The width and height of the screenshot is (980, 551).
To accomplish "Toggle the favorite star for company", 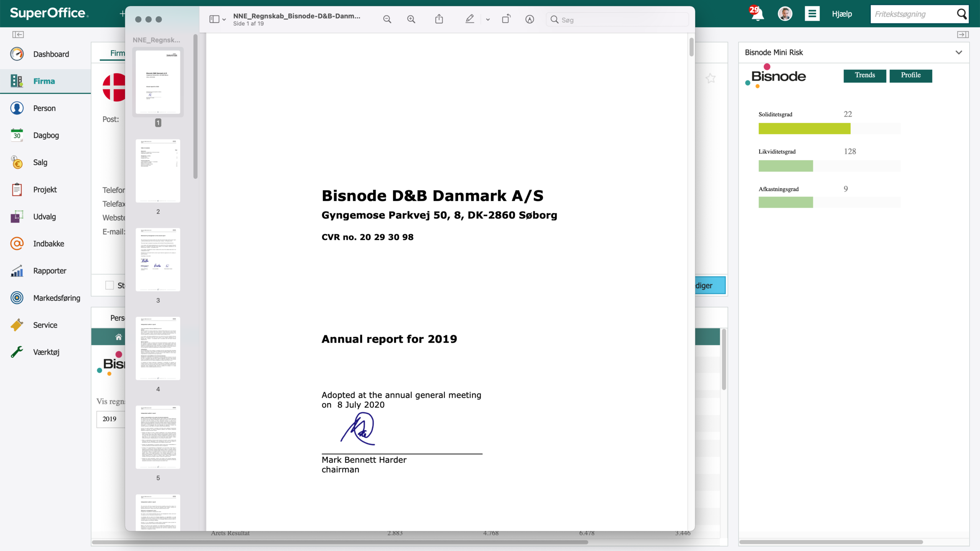I will [710, 78].
